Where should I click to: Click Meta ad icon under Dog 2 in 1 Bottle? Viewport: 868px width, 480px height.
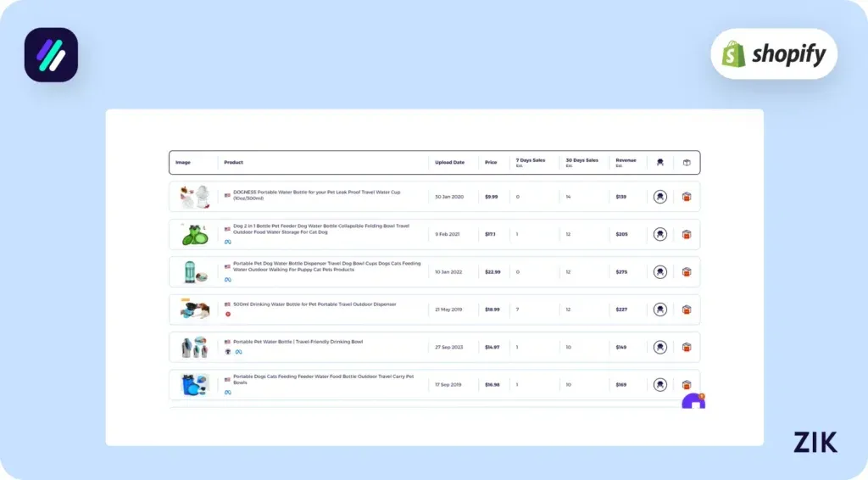pyautogui.click(x=228, y=242)
